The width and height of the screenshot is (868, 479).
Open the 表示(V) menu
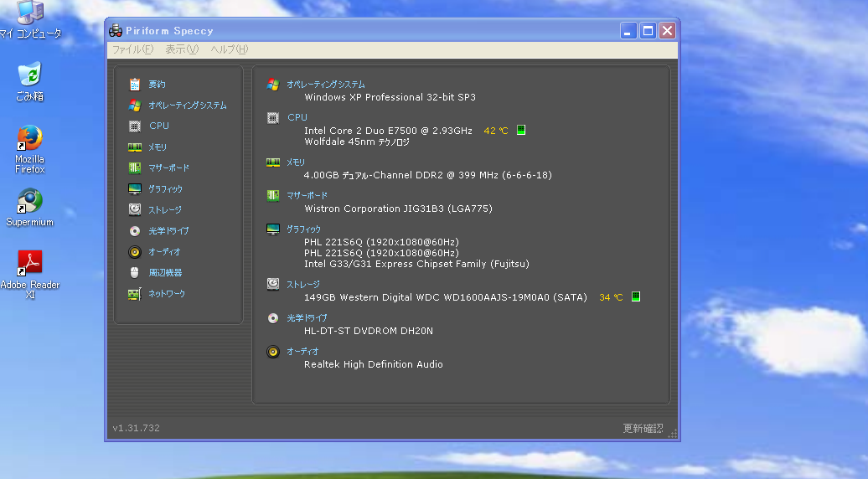[x=182, y=49]
